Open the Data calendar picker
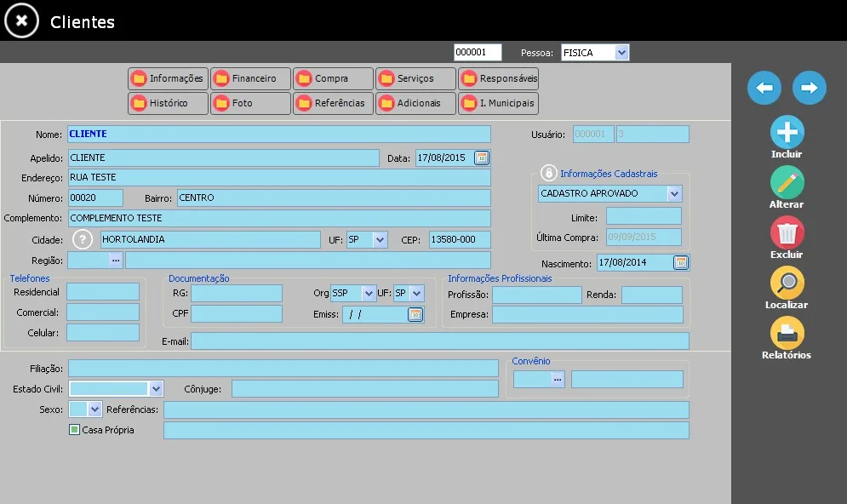Image resolution: width=847 pixels, height=504 pixels. (x=481, y=157)
